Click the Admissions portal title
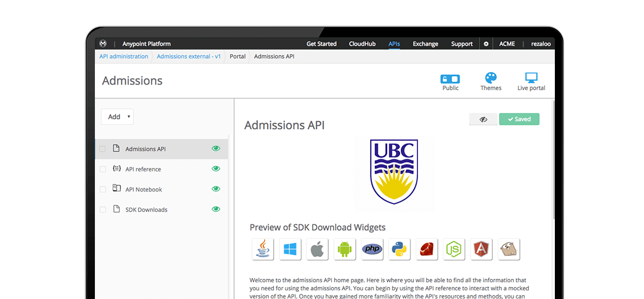 click(132, 80)
